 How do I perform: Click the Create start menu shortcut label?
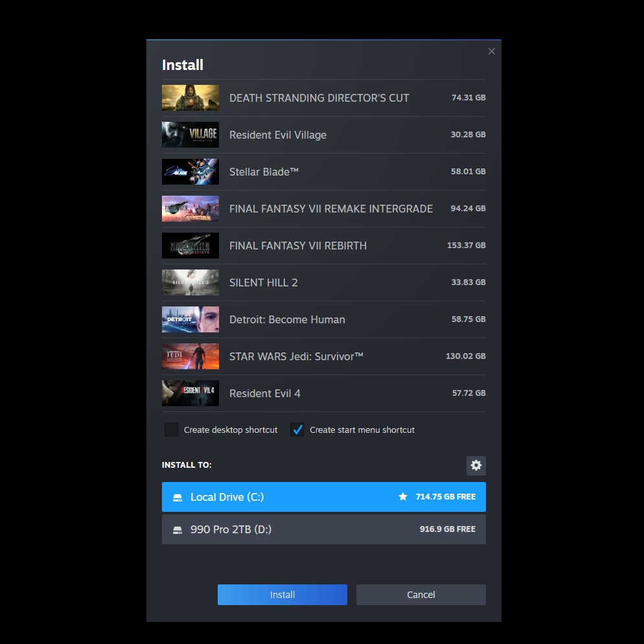[362, 430]
